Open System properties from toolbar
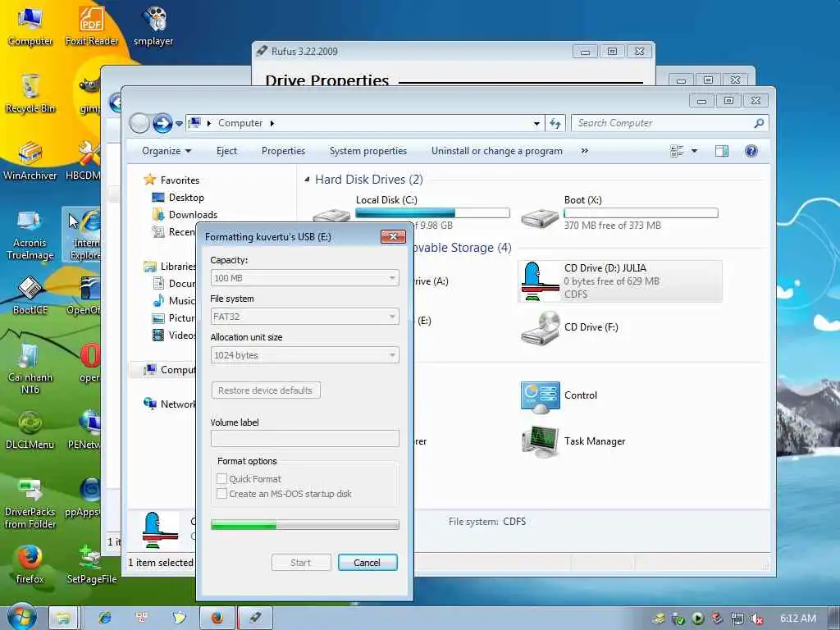 368,151
